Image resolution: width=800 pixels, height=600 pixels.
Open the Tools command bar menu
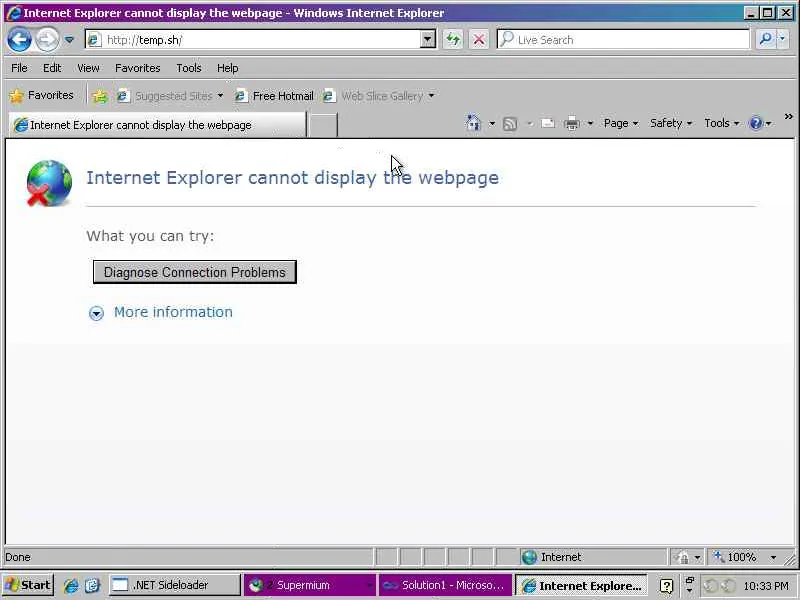click(721, 123)
